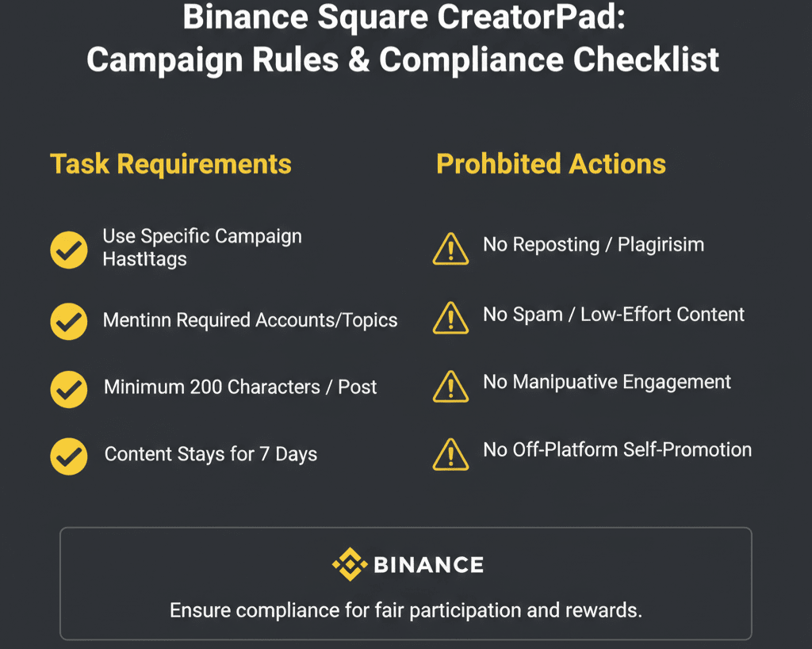Toggle the checkmark beside Mention Required Accounts/Topics

[x=69, y=321]
